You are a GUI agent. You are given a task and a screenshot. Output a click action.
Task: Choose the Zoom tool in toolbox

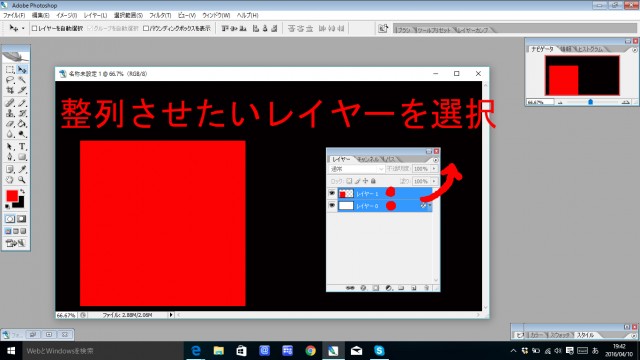tap(22, 180)
